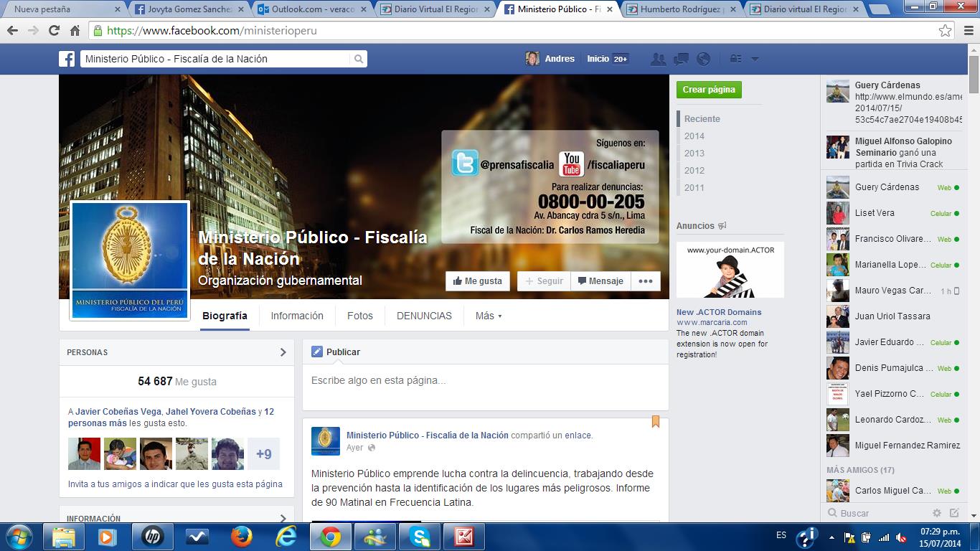Screen dimensions: 980x551
Task: Open privacy shortcuts lock icon
Action: pyautogui.click(x=735, y=59)
